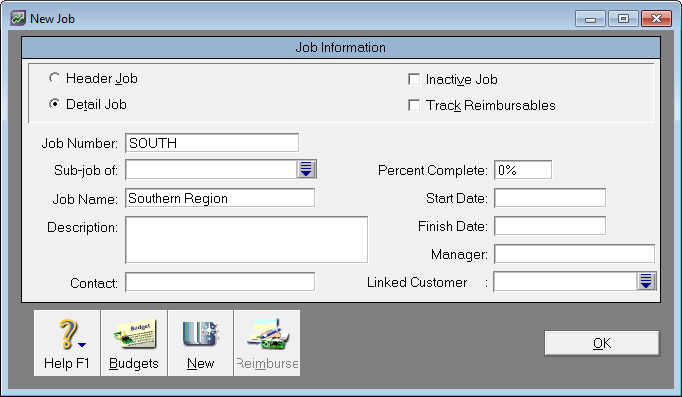The height and width of the screenshot is (397, 682).
Task: Click into the Job Number field
Action: click(x=212, y=143)
